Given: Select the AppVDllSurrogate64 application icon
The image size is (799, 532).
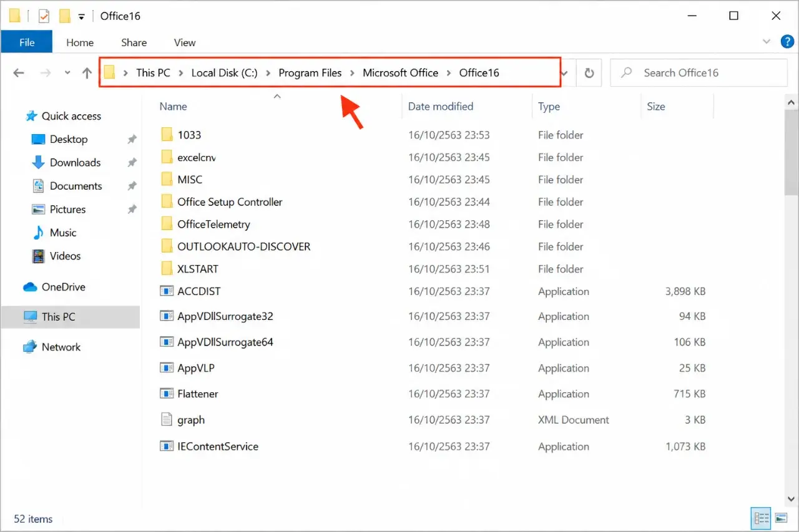Looking at the screenshot, I should tap(166, 342).
